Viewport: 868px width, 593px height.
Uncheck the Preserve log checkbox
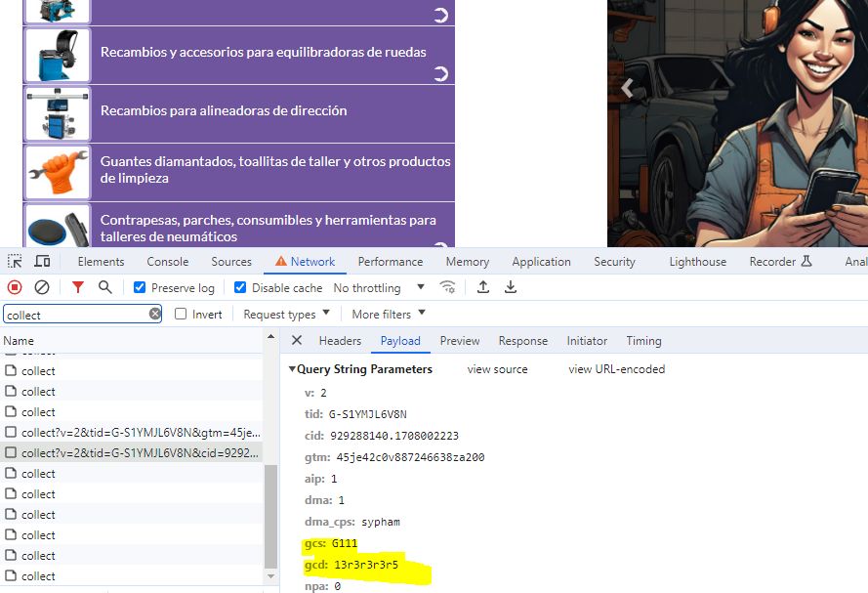(x=140, y=288)
